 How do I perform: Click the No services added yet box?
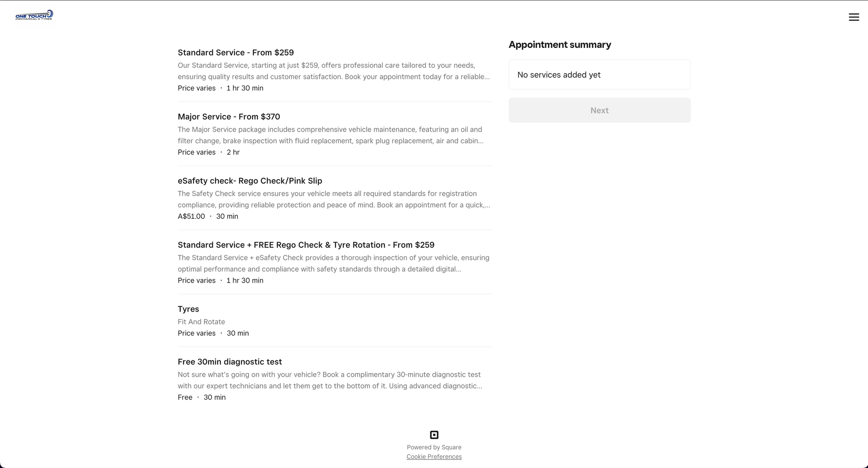[599, 75]
